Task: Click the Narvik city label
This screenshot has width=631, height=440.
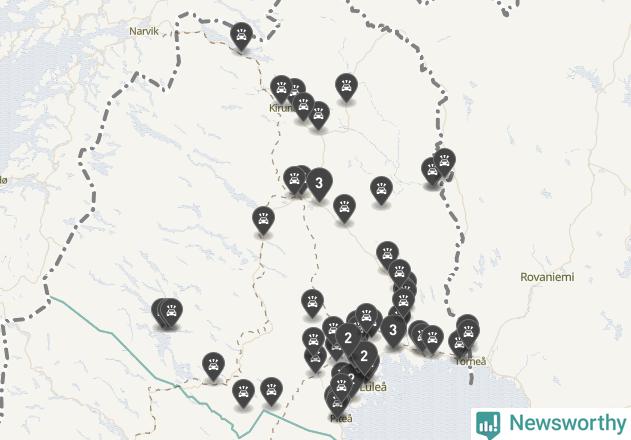Action: [144, 31]
